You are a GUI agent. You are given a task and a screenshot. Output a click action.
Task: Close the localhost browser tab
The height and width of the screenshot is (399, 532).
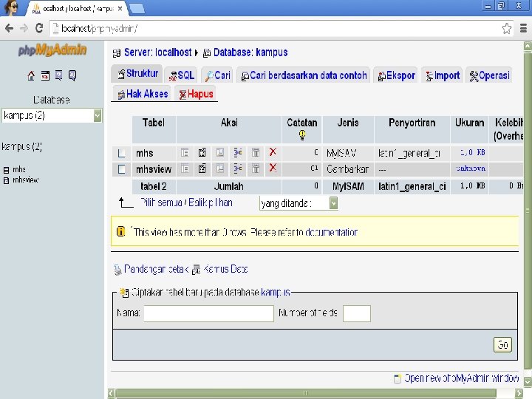pyautogui.click(x=120, y=9)
